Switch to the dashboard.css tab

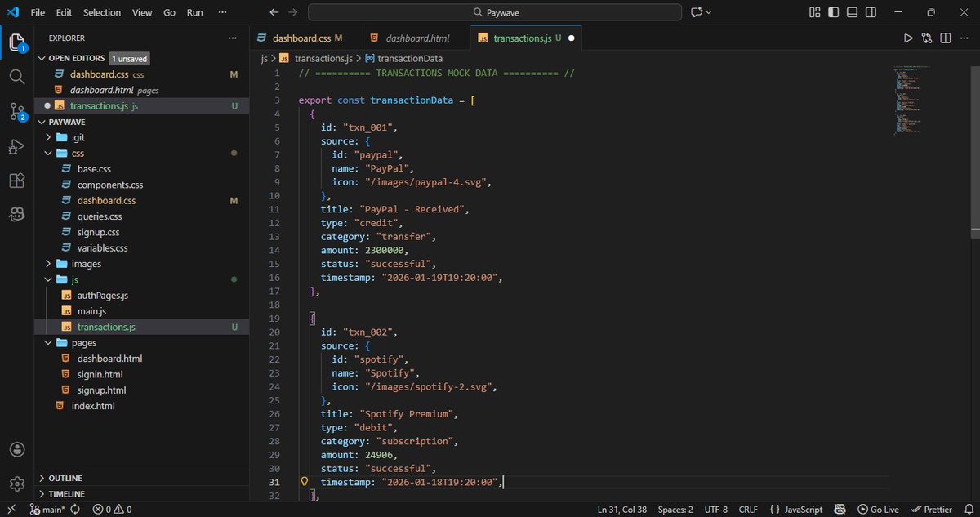coord(305,38)
